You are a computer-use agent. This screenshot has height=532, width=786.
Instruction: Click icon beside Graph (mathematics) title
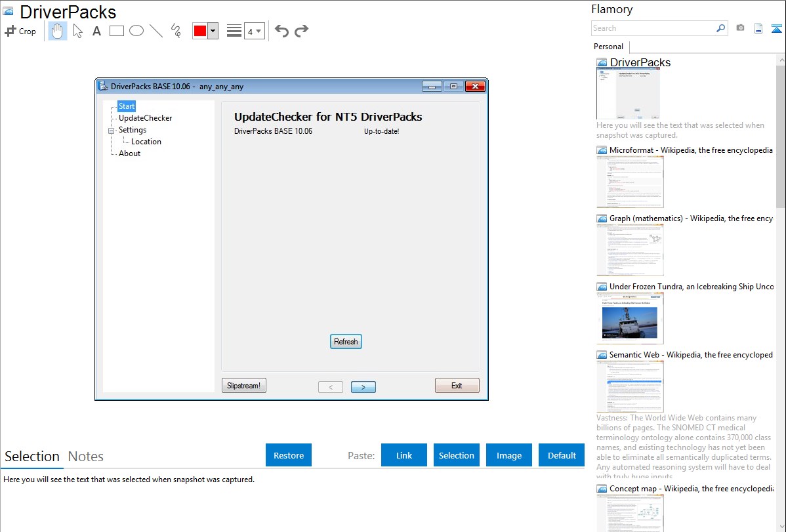click(x=602, y=218)
